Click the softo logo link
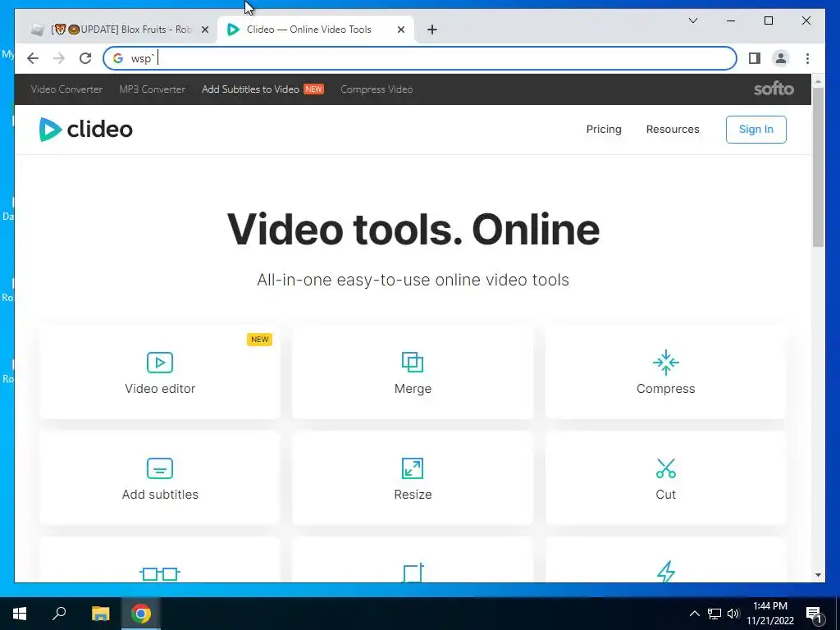840x630 pixels. pyautogui.click(x=774, y=89)
